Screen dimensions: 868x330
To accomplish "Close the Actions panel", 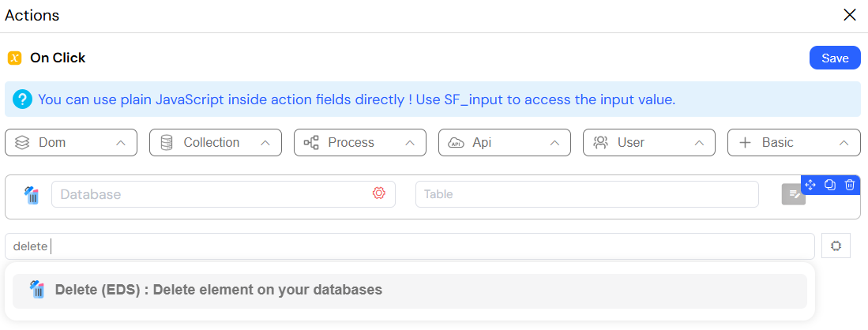I will point(849,15).
